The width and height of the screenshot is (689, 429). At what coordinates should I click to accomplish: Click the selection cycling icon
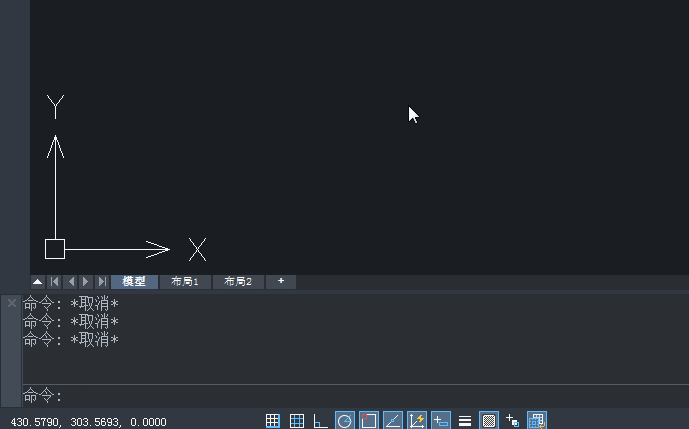pos(513,421)
